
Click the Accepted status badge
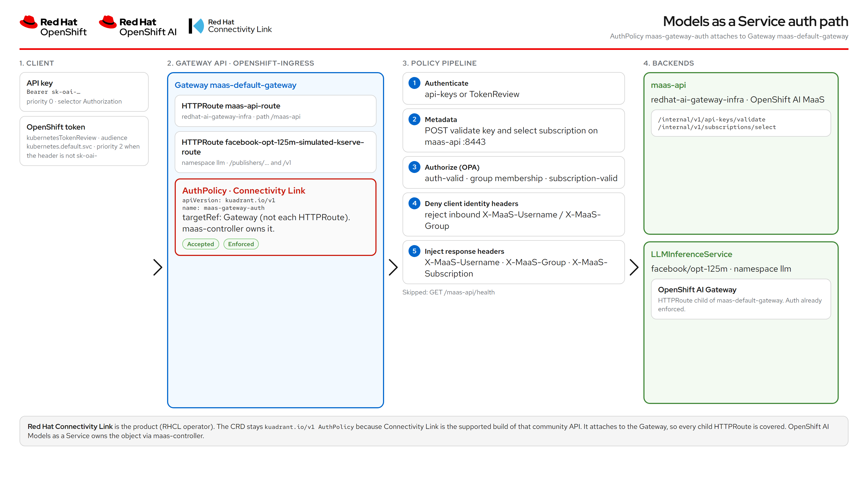[x=200, y=244]
